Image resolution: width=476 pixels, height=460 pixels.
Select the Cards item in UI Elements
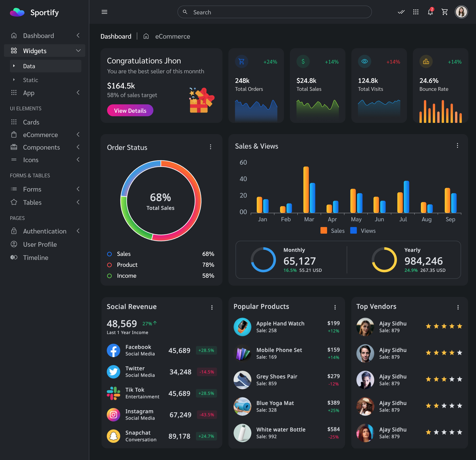pyautogui.click(x=31, y=122)
